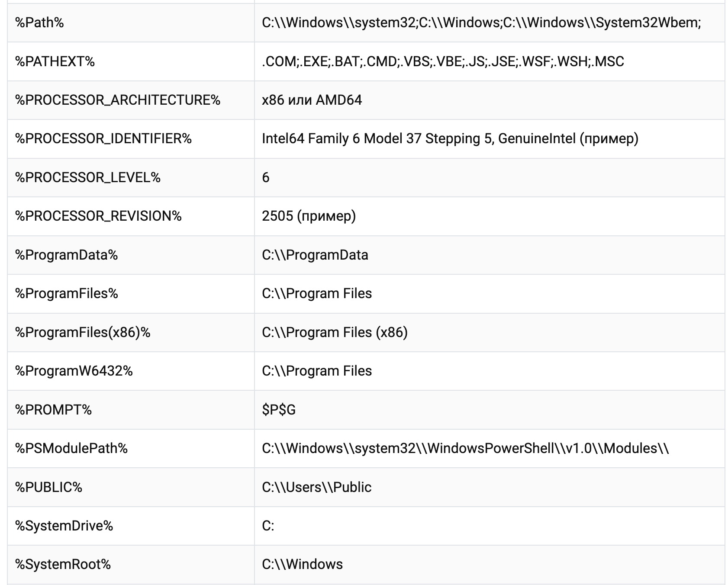
Task: Click the %Path% variable name cell
Action: 40,22
